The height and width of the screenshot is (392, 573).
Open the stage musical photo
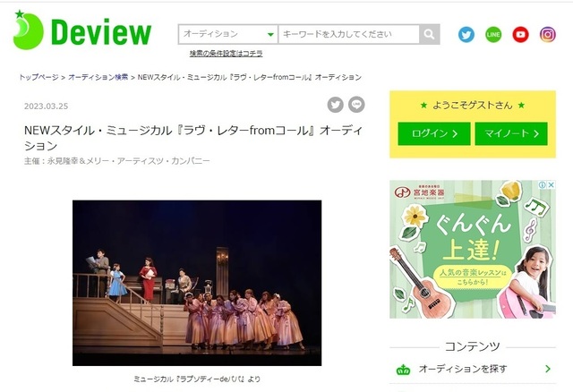[x=197, y=283]
